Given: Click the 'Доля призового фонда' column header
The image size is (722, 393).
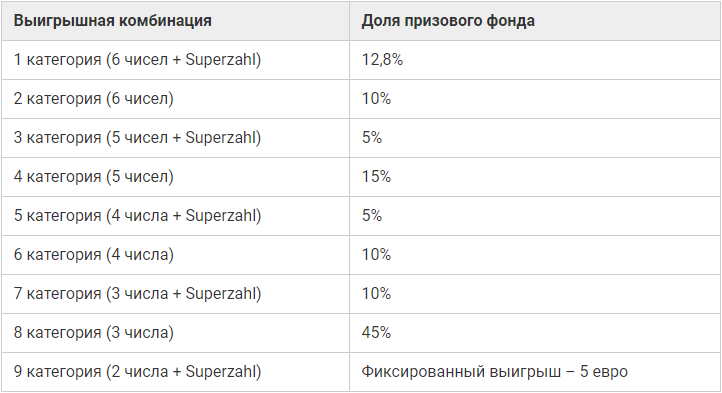Looking at the screenshot, I should (535, 21).
